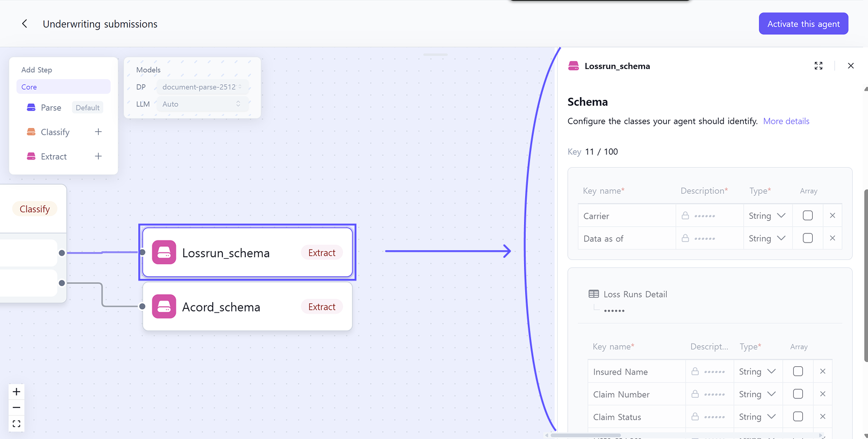Click the lock icon in Claim Number description
The image size is (868, 439).
(695, 394)
